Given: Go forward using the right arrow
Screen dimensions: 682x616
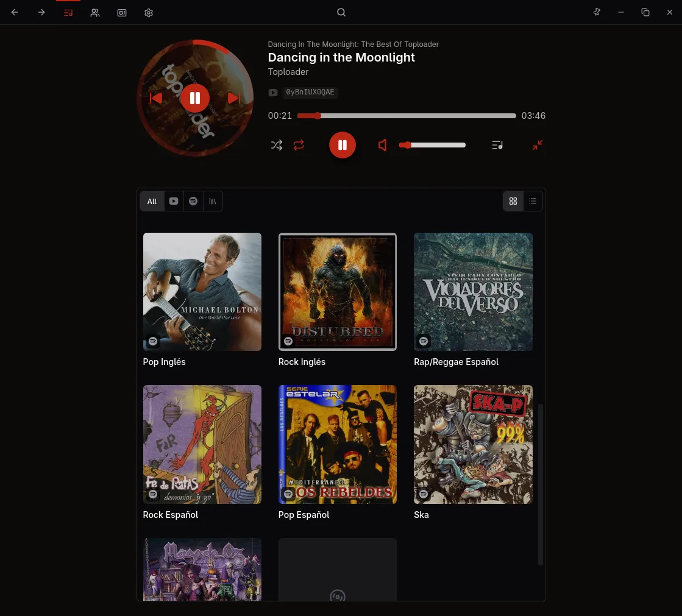Looking at the screenshot, I should pos(41,12).
